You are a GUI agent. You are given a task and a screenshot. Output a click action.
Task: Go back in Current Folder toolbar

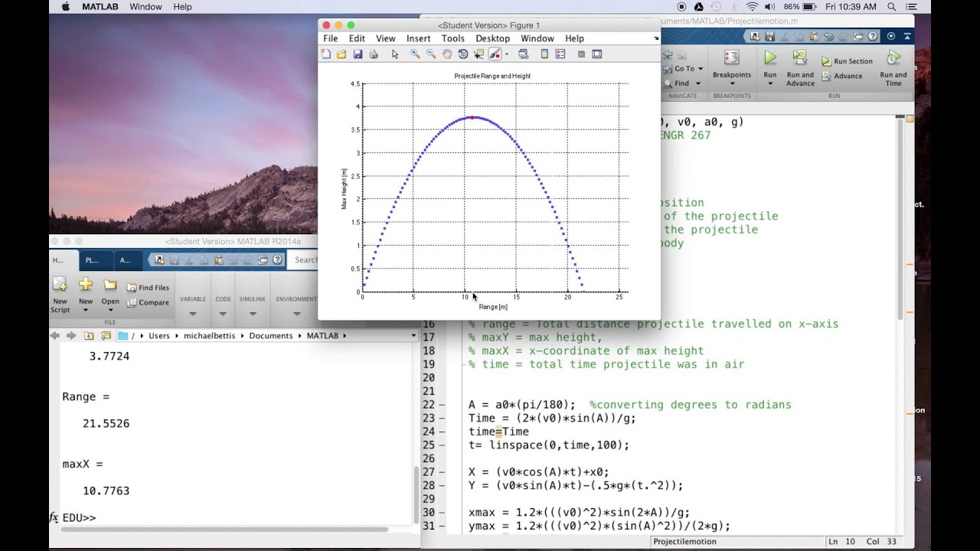tap(55, 335)
